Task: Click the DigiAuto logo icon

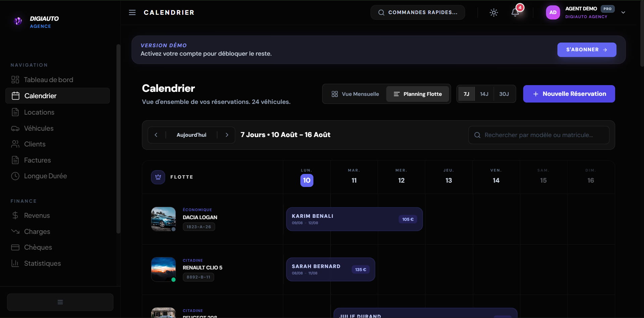Action: tap(18, 21)
